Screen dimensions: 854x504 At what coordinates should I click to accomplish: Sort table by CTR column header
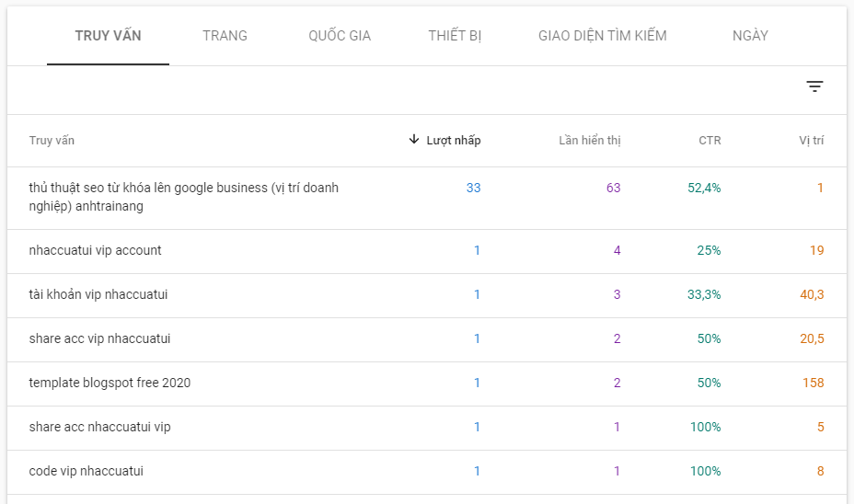click(710, 141)
